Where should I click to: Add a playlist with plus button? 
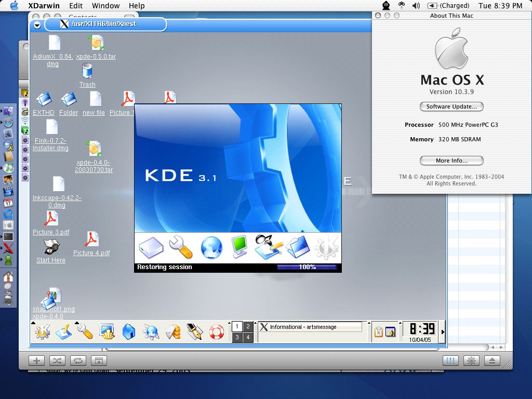point(37,361)
